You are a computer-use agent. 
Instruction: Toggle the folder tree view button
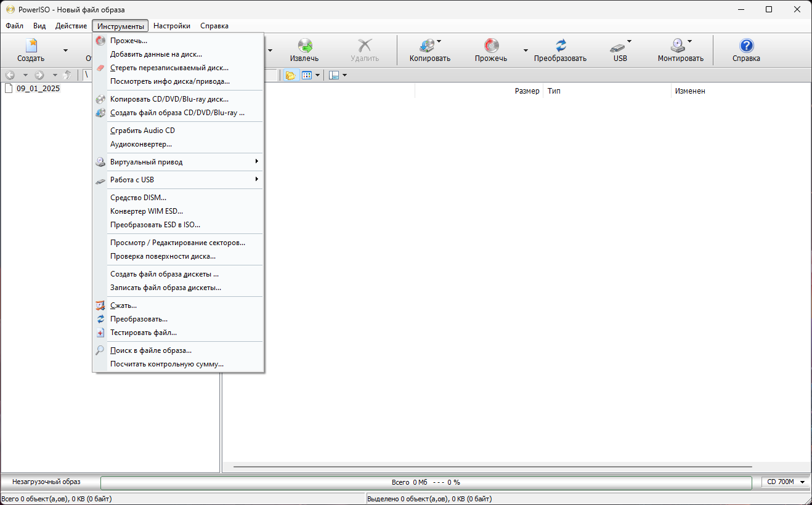tap(290, 75)
